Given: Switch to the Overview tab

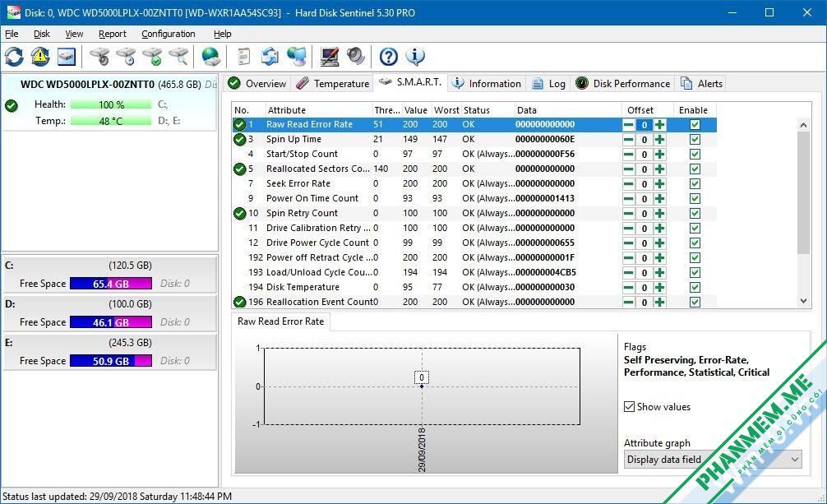Looking at the screenshot, I should pyautogui.click(x=257, y=83).
